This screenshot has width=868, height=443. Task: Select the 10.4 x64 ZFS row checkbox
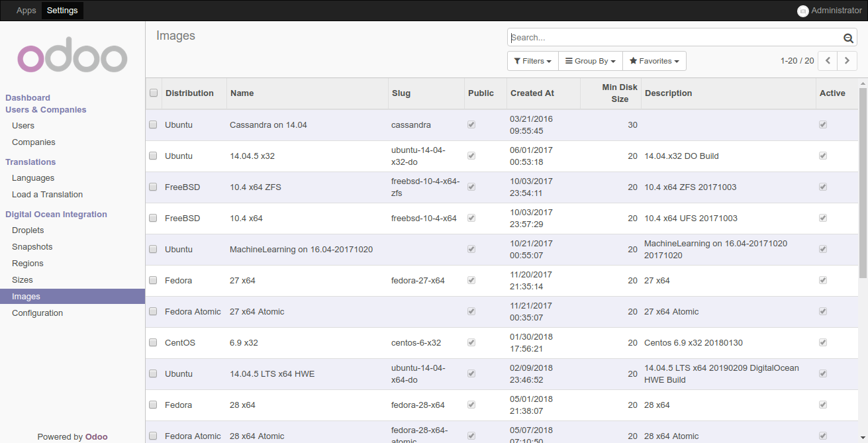(x=153, y=187)
